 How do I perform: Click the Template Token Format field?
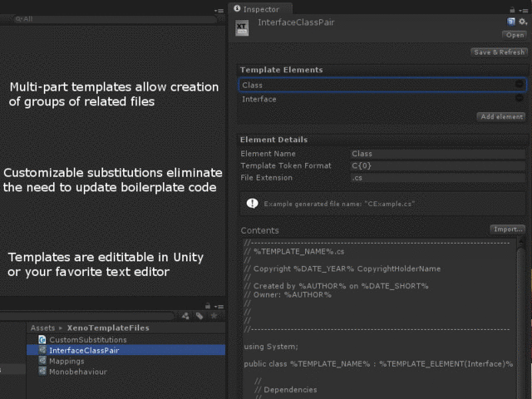coord(436,165)
